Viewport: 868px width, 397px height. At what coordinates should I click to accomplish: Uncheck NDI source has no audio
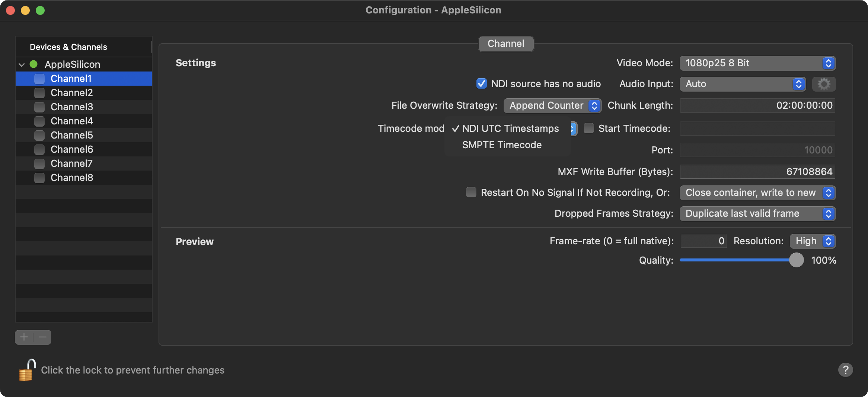click(482, 83)
